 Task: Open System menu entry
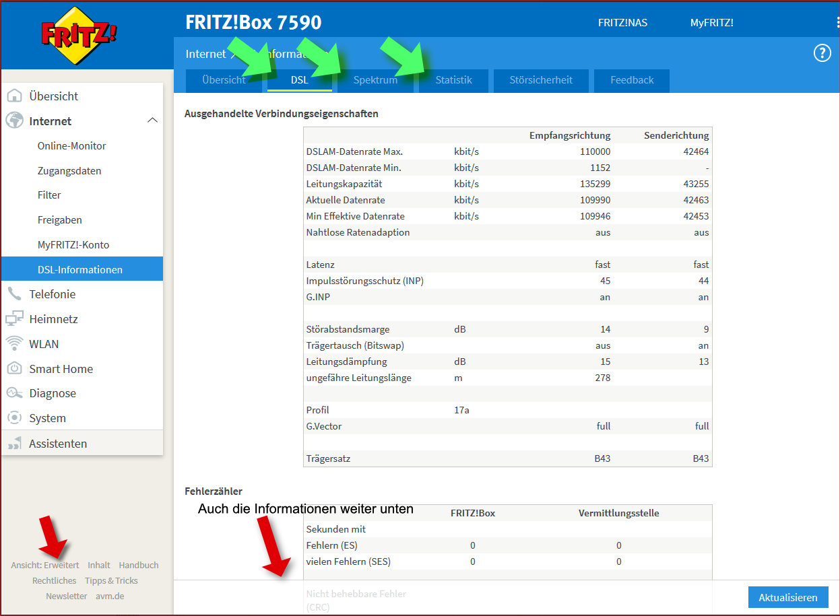coord(47,418)
